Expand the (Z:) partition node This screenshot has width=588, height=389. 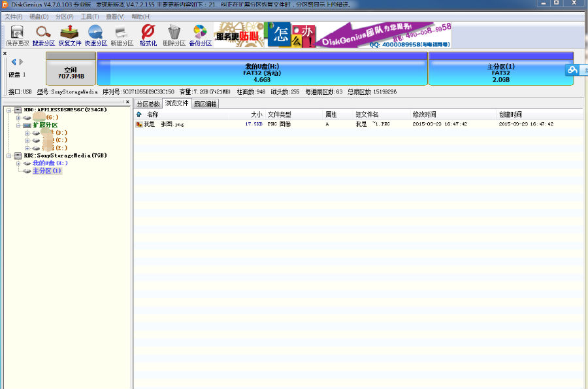coord(27,148)
